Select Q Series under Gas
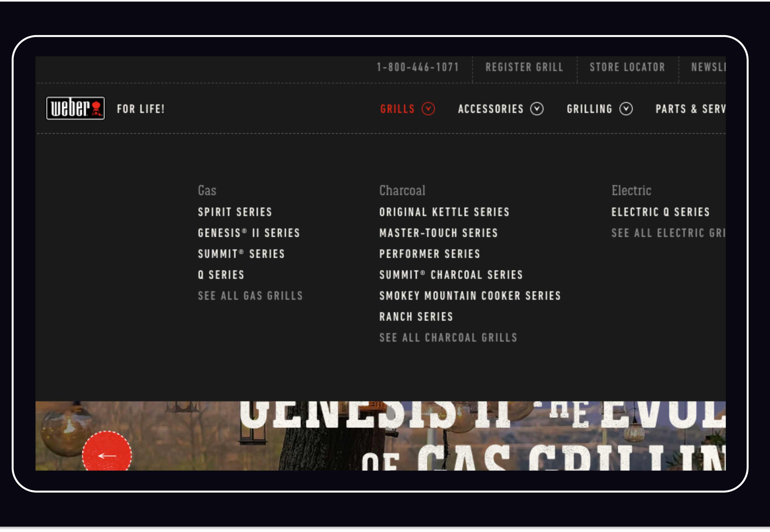 tap(221, 275)
